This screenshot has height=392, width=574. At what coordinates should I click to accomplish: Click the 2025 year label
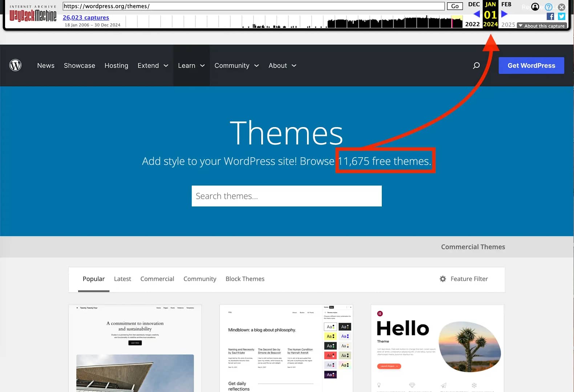508,25
